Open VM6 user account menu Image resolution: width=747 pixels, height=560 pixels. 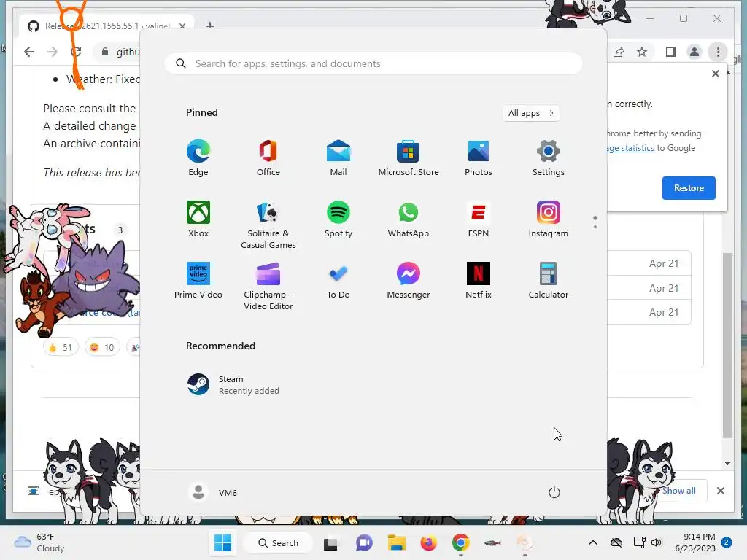point(212,492)
